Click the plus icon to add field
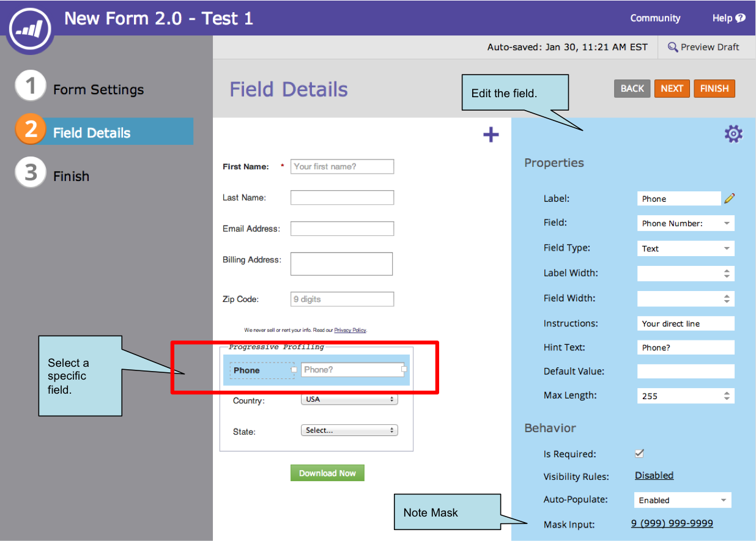 (491, 134)
